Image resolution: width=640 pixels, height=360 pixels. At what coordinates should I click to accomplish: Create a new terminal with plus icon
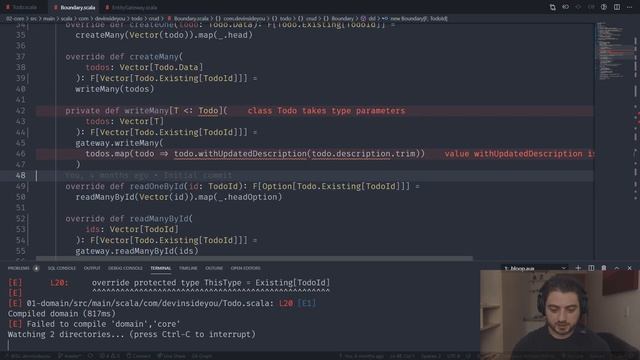(x=578, y=268)
